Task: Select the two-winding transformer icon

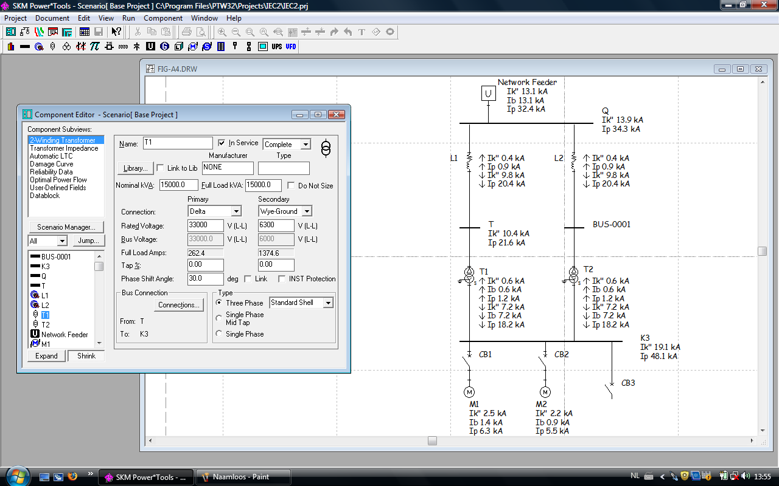Action: pos(53,47)
